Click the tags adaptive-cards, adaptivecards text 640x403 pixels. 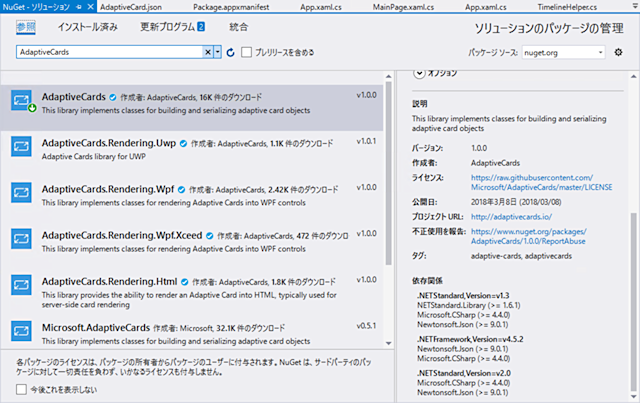click(521, 256)
